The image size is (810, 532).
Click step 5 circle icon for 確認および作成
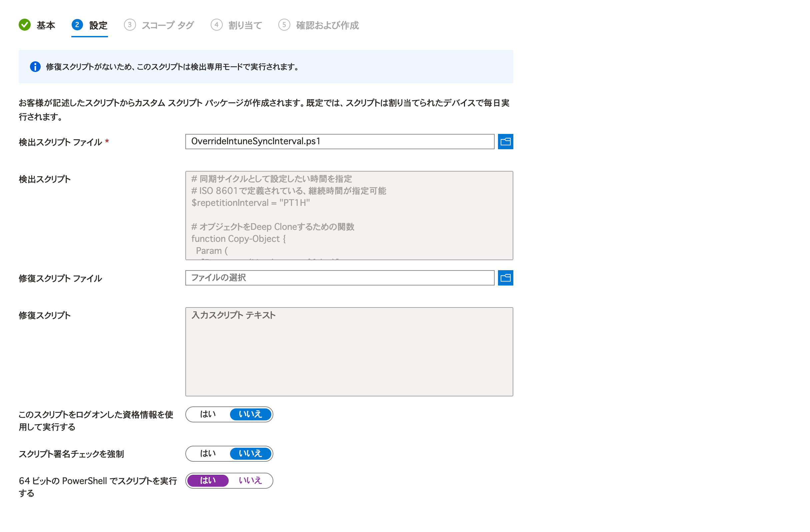(284, 25)
